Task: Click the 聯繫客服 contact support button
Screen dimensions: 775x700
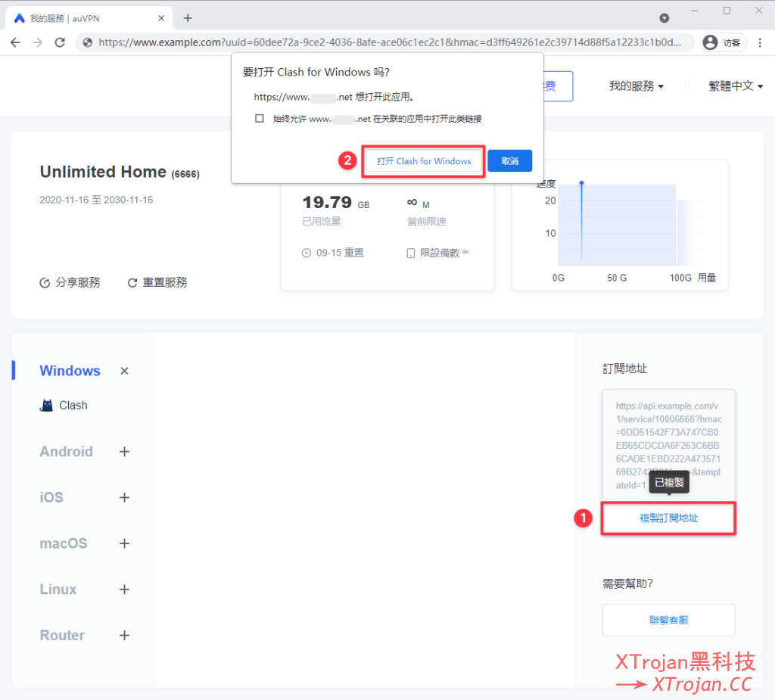Action: tap(668, 620)
